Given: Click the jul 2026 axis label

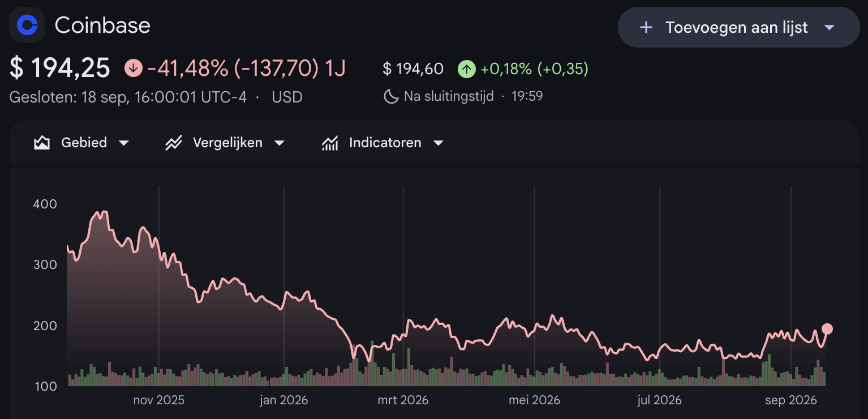Looking at the screenshot, I should pyautogui.click(x=659, y=400).
